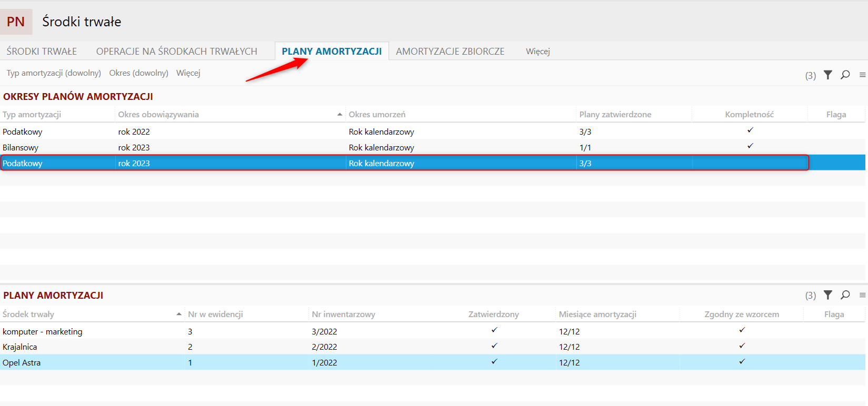Image resolution: width=868 pixels, height=406 pixels.
Task: Click Kompletność checkmark for Bilansowy row
Action: point(750,146)
